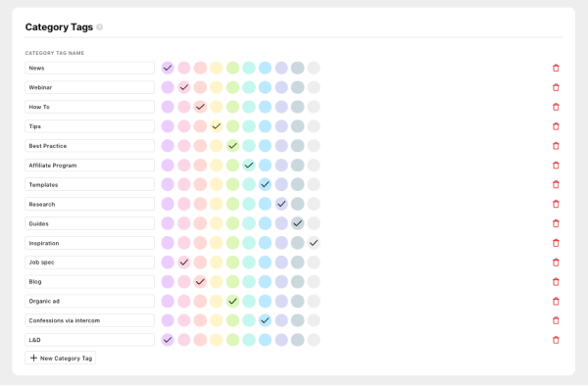Screen dimensions: 588x386
Task: Edit the Job spec tag name field
Action: coord(89,263)
